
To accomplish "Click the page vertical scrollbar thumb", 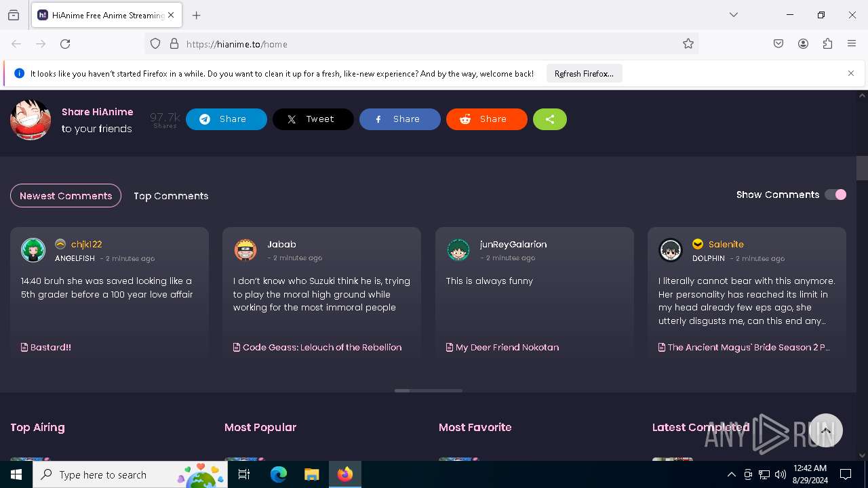I will click(862, 168).
